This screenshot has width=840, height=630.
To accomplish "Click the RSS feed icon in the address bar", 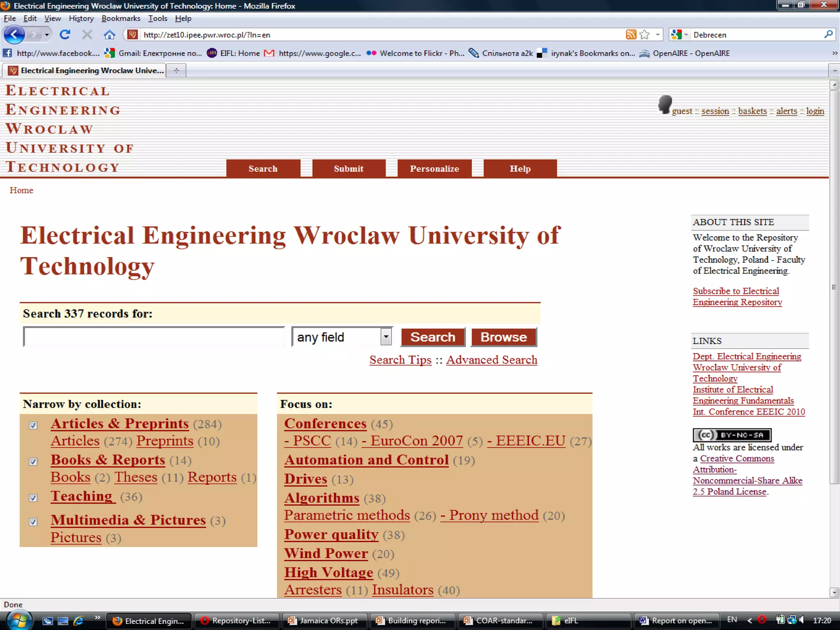I will click(631, 34).
